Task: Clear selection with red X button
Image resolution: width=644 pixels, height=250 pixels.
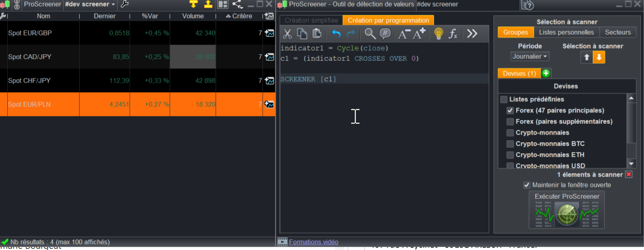Action: [x=629, y=175]
